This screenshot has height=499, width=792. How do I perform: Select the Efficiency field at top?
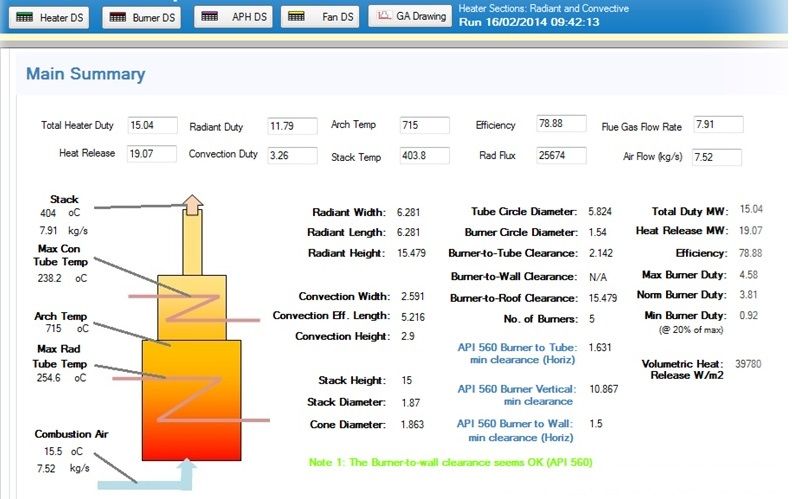[x=559, y=125]
